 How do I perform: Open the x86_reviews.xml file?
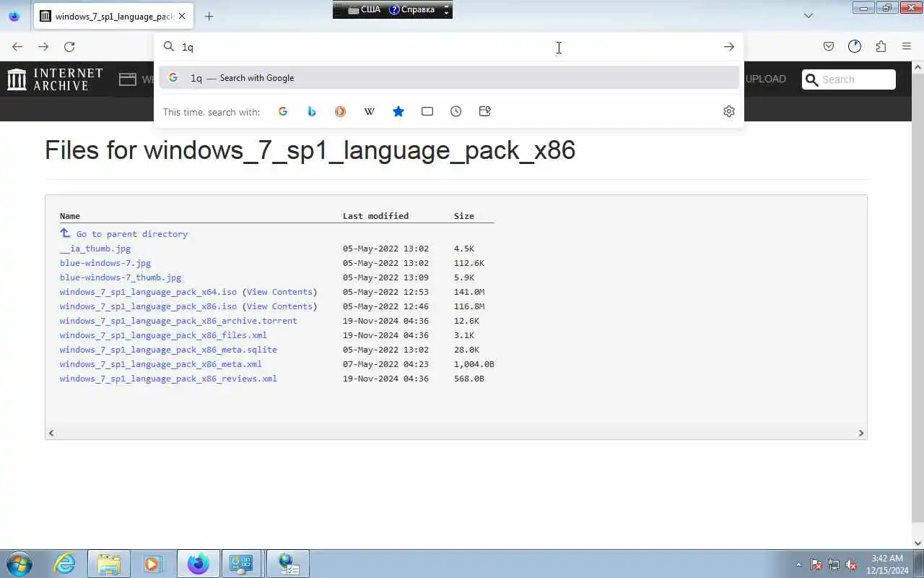tap(168, 379)
